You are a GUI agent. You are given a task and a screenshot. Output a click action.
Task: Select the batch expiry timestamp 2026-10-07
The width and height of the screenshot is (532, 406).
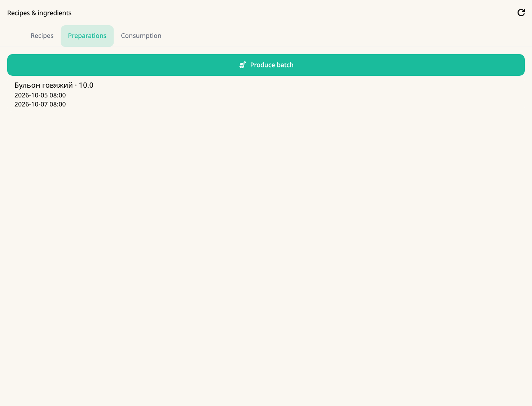tap(40, 104)
